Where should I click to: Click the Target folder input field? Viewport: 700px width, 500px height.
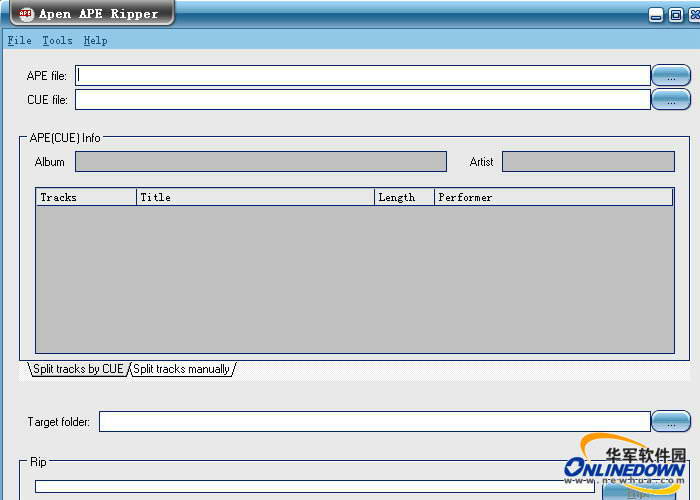click(375, 421)
